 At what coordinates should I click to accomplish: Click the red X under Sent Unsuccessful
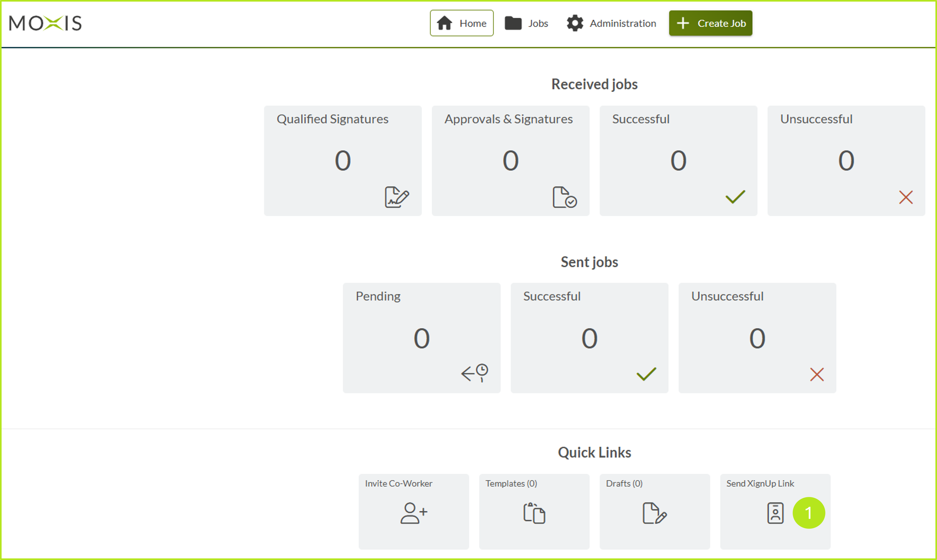click(817, 374)
